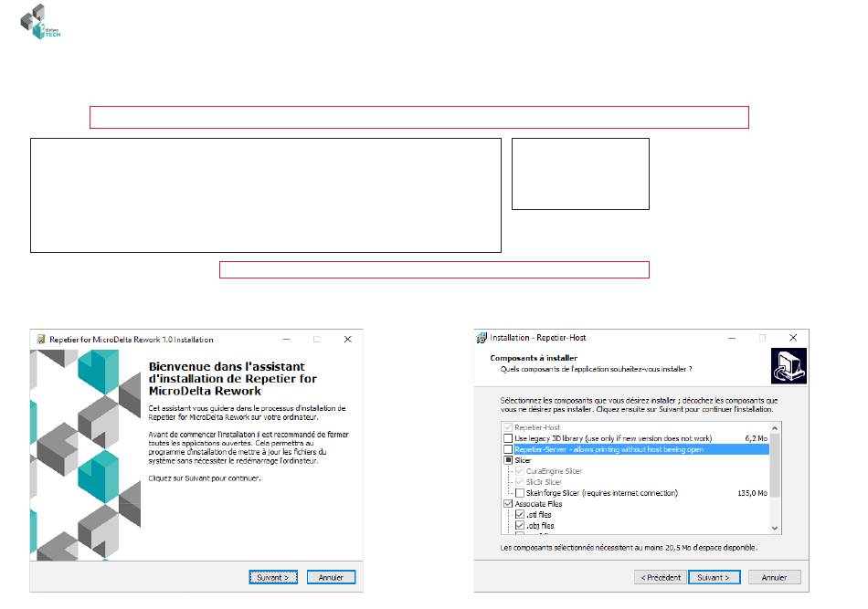
Task: Check the Skeinforge Slicer option
Action: tap(519, 492)
